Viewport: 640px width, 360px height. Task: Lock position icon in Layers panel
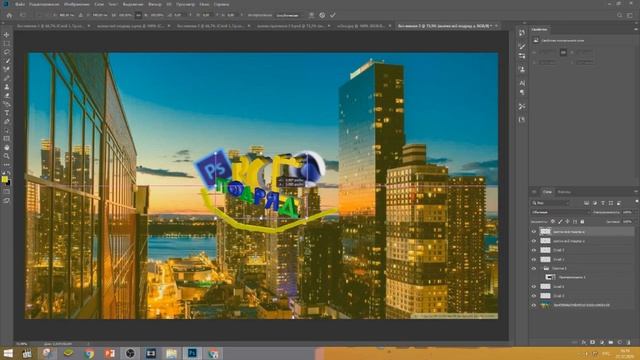tap(567, 222)
